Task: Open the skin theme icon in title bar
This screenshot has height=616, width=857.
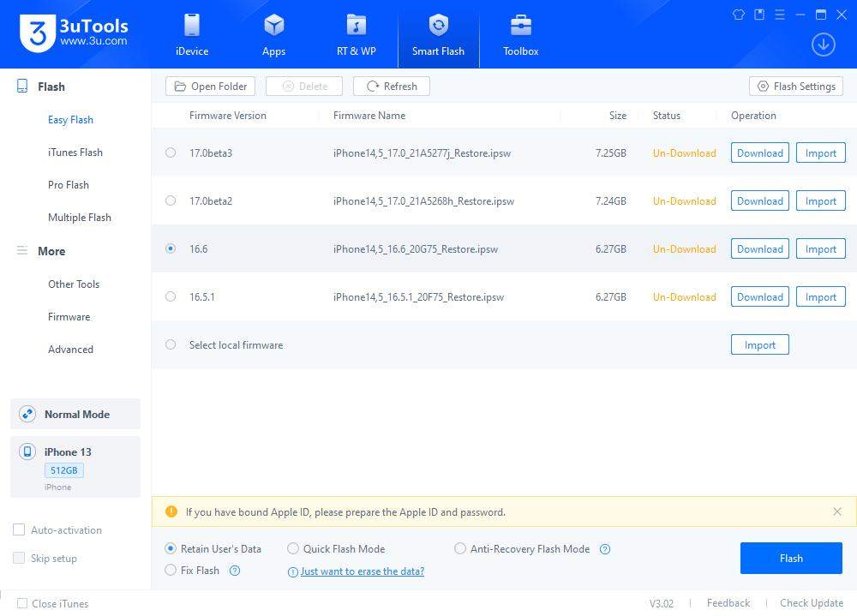Action: tap(739, 15)
